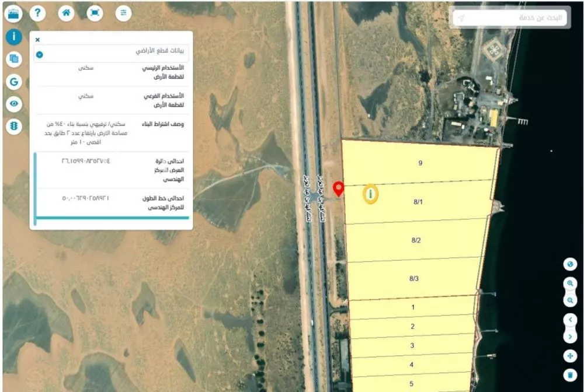The image size is (584, 392).
Task: Expand the dropdown chevron inside the parcel panel
Action: pos(39,55)
